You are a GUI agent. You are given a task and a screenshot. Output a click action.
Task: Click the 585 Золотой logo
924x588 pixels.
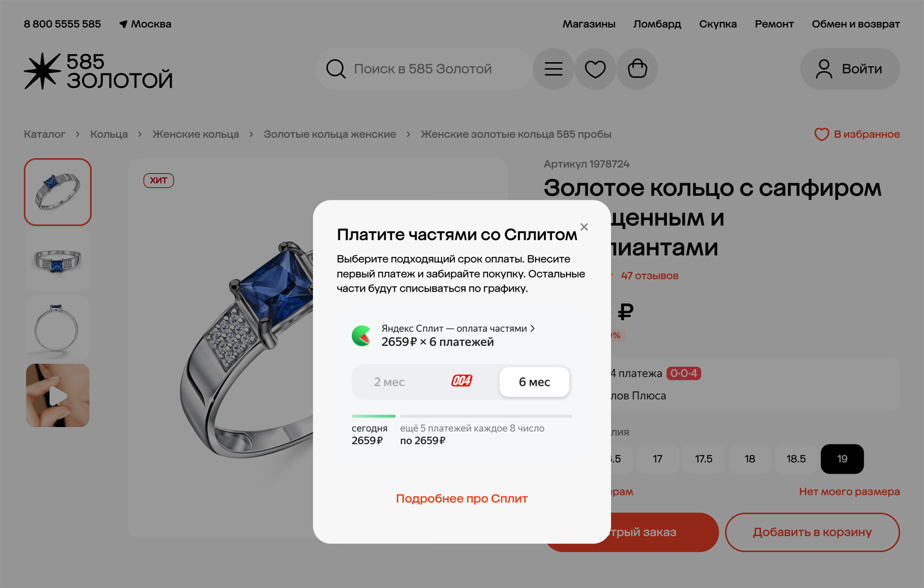[98, 71]
